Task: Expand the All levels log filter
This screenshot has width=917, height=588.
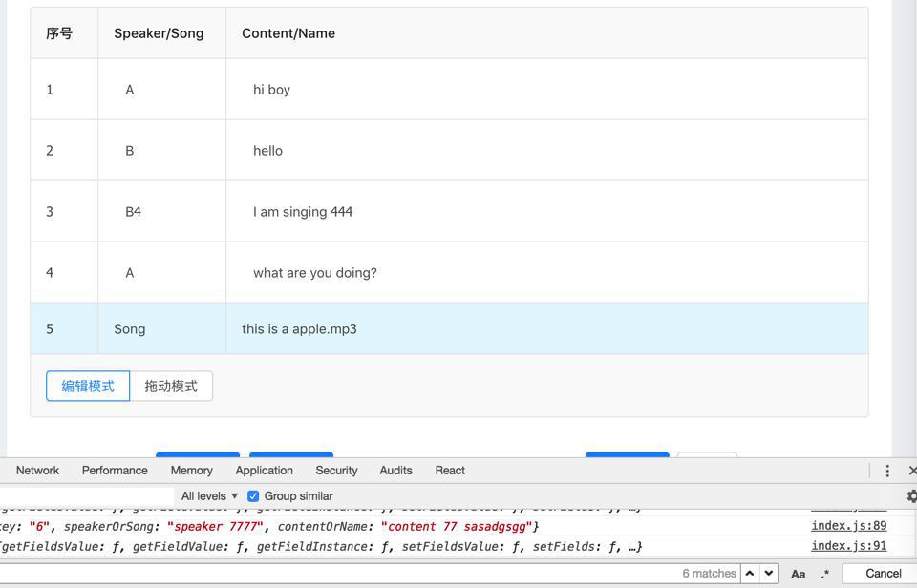Action: pos(210,496)
